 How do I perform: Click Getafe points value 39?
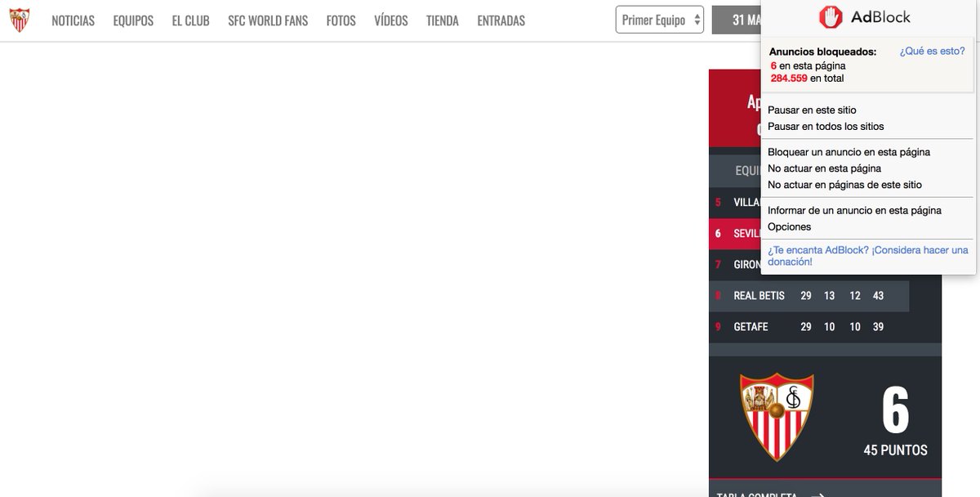pos(879,327)
